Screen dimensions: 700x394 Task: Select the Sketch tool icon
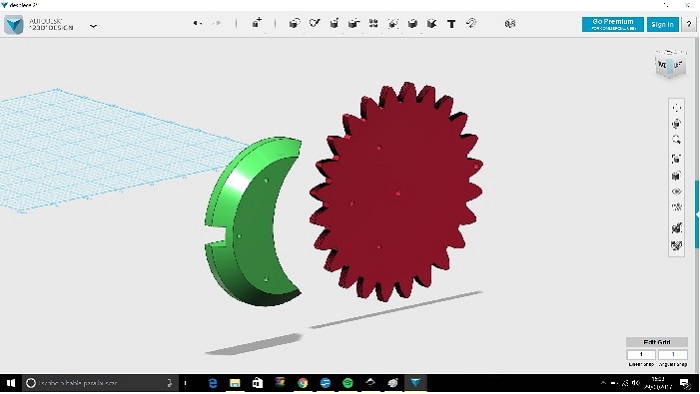coord(315,23)
